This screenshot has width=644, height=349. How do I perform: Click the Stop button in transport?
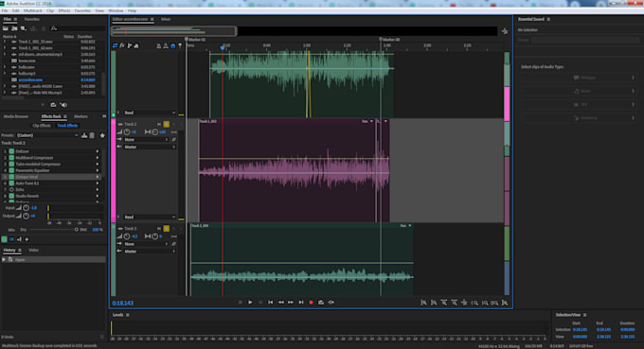point(241,303)
